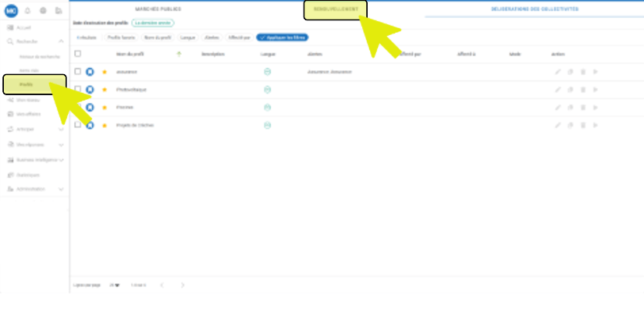
Task: Edit the assurance profile with pencil icon
Action: [557, 72]
